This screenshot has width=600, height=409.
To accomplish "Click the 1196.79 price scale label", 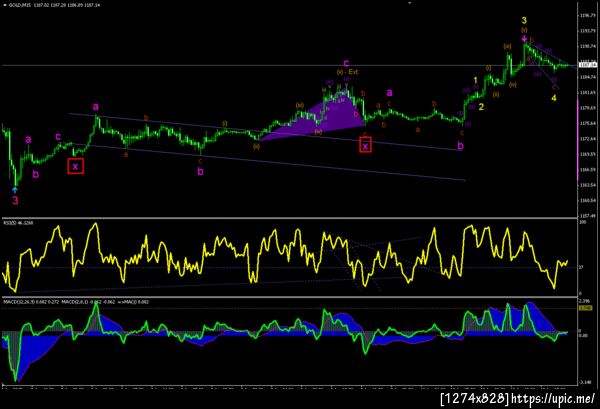I will 587,16.
